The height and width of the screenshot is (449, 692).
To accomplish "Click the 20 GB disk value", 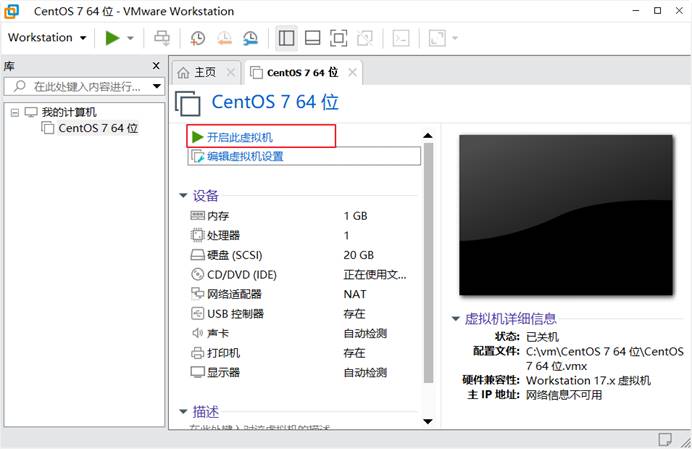I will point(359,255).
